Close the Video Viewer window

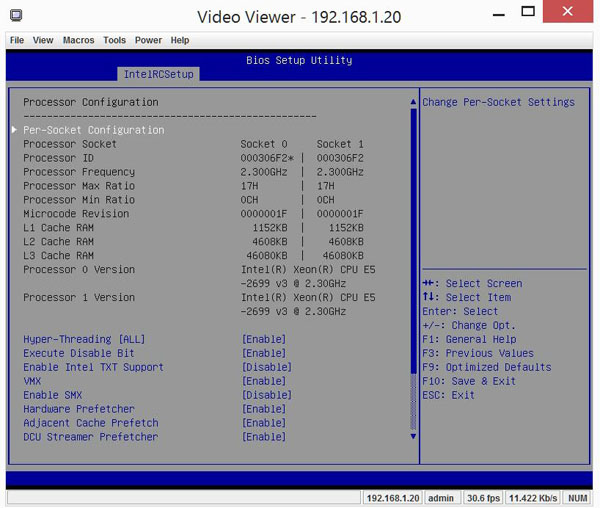[568, 11]
